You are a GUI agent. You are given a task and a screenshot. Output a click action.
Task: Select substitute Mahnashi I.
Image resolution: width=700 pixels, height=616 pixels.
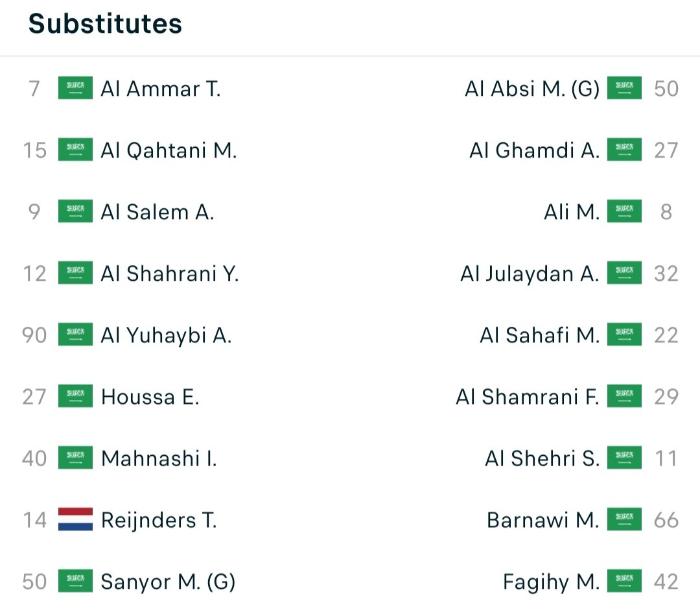159,458
